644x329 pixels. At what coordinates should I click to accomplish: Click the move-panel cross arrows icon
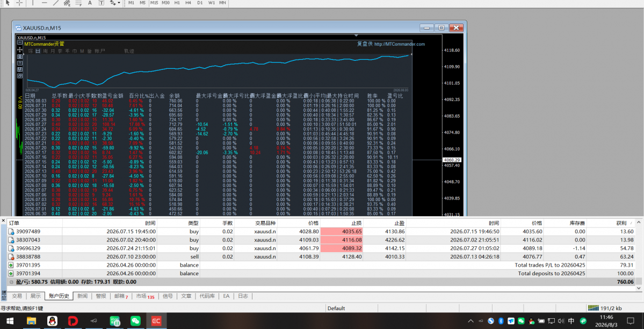20,49
